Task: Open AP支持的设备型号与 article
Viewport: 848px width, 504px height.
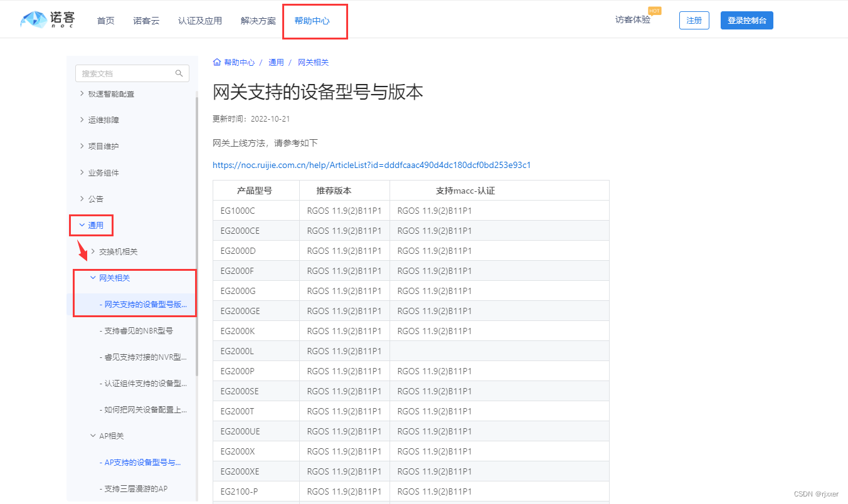Action: (140, 462)
